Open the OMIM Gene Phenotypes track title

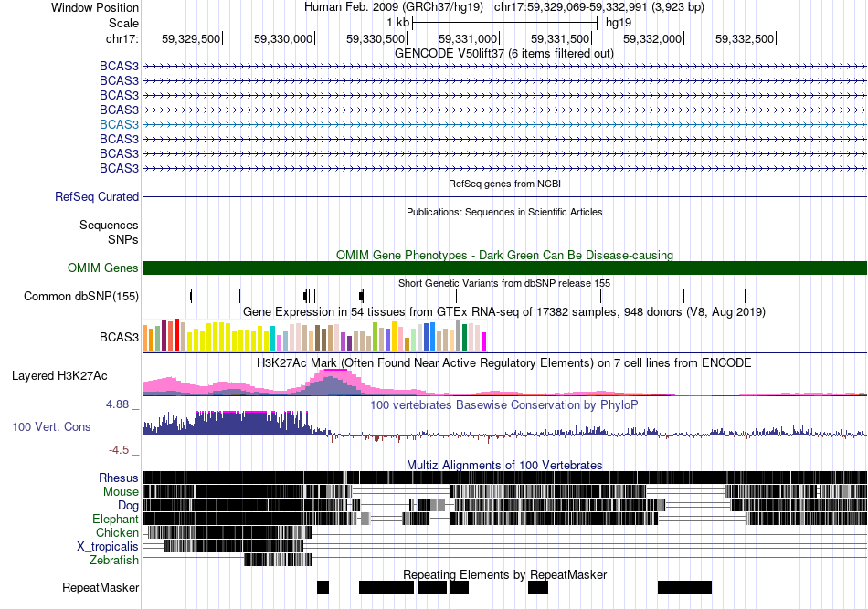pos(504,255)
